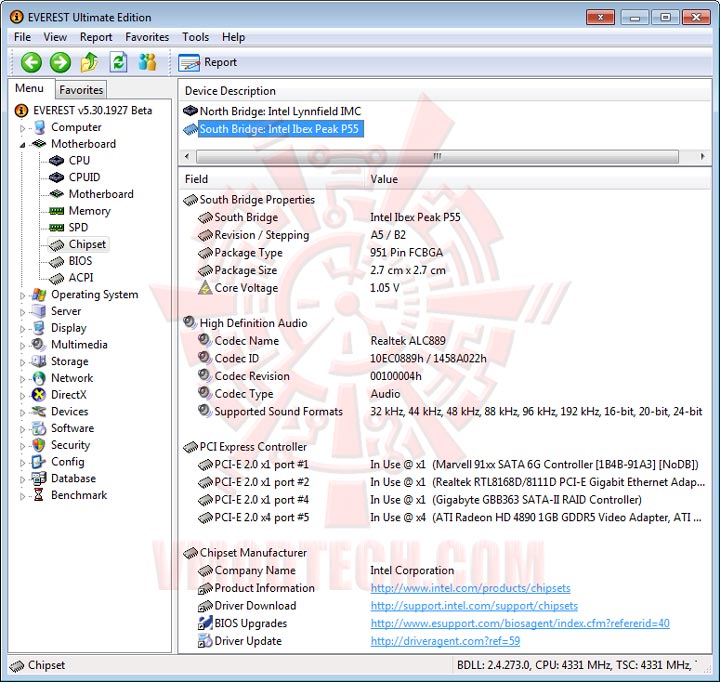Click the Benchmark hourglass icon
The width and height of the screenshot is (720, 682).
click(x=39, y=495)
